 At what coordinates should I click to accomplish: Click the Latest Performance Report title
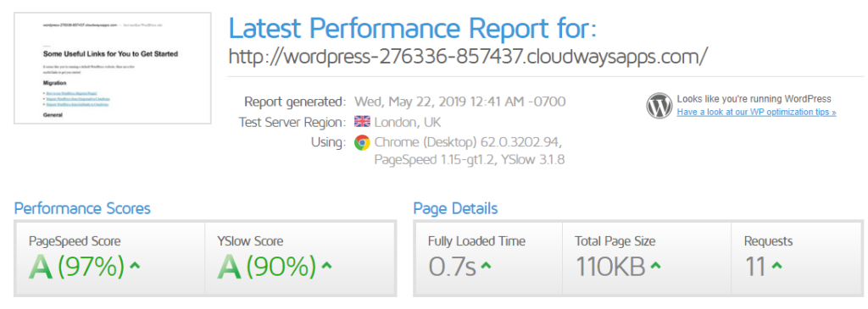click(x=413, y=28)
